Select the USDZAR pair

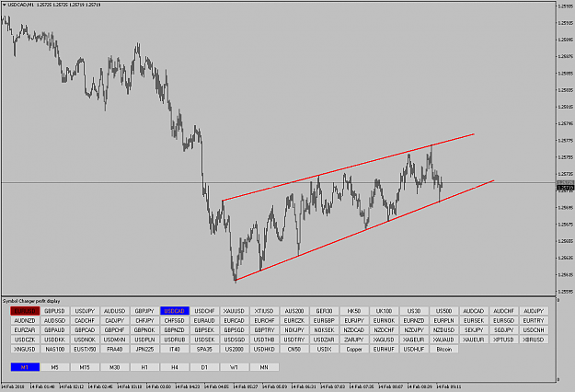[x=324, y=340]
